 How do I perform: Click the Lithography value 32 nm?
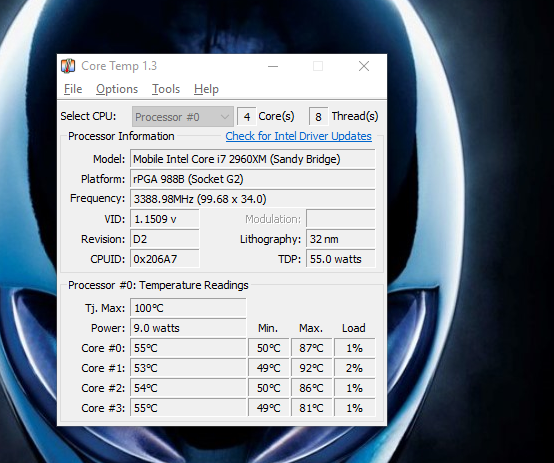(341, 239)
